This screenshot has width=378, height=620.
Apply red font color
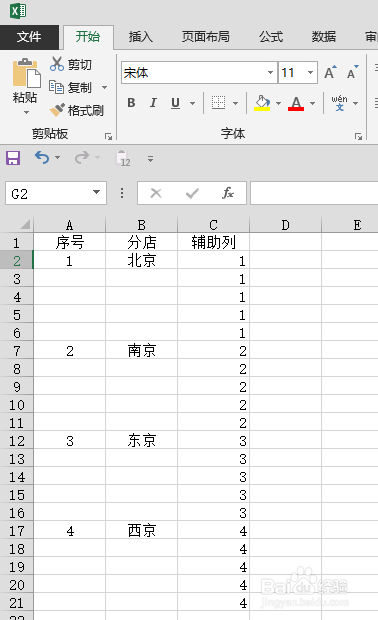(296, 103)
